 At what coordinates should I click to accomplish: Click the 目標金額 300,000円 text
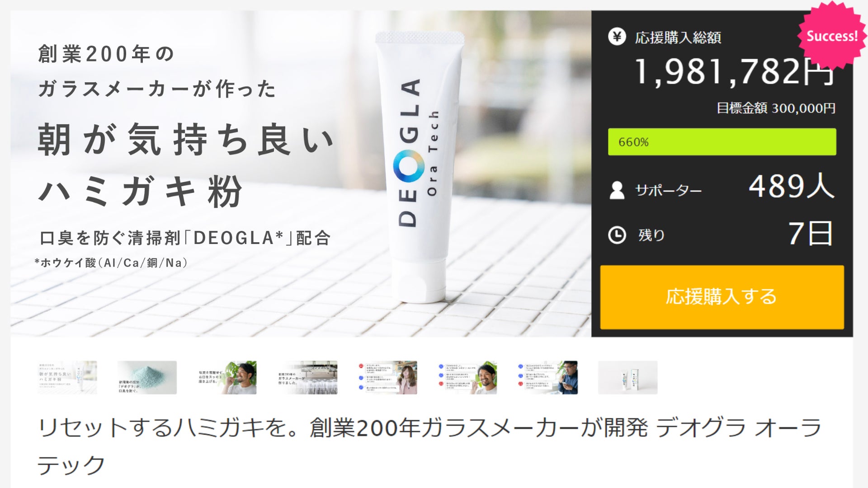[776, 108]
